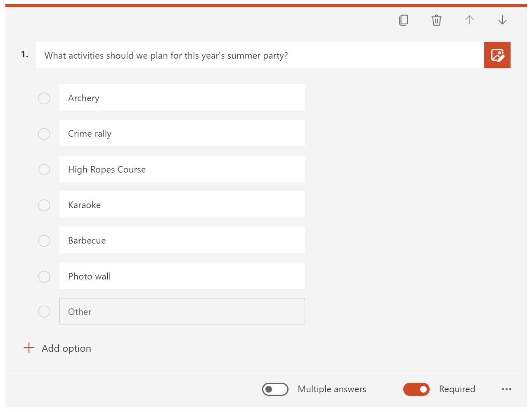Open the three-dot more settings menu
The height and width of the screenshot is (412, 532).
(x=506, y=389)
